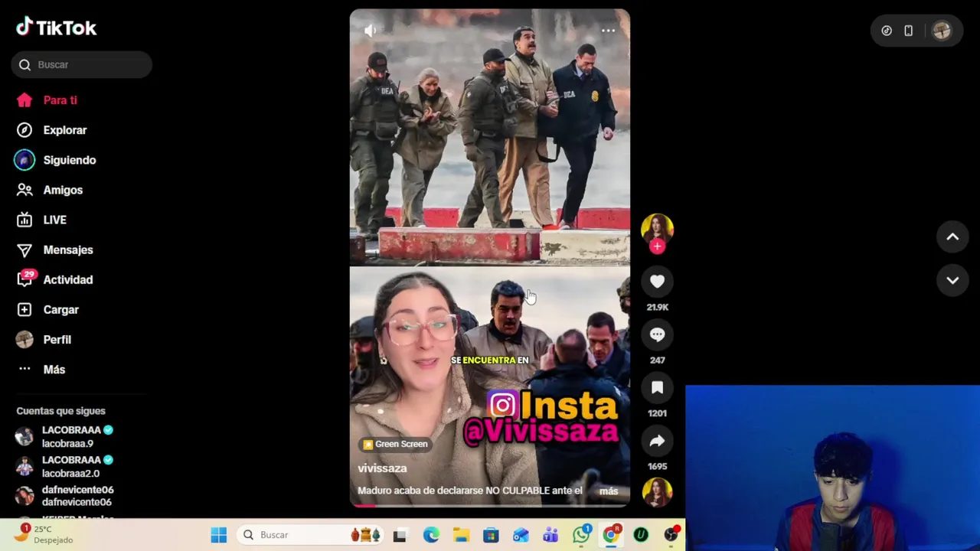Open vivissaza username link
This screenshot has height=551, width=980.
382,468
